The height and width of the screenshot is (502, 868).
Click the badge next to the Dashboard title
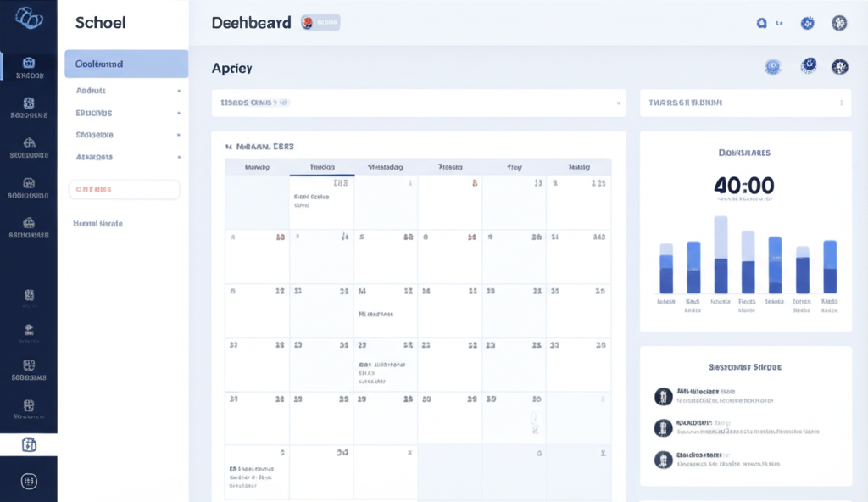coord(320,23)
